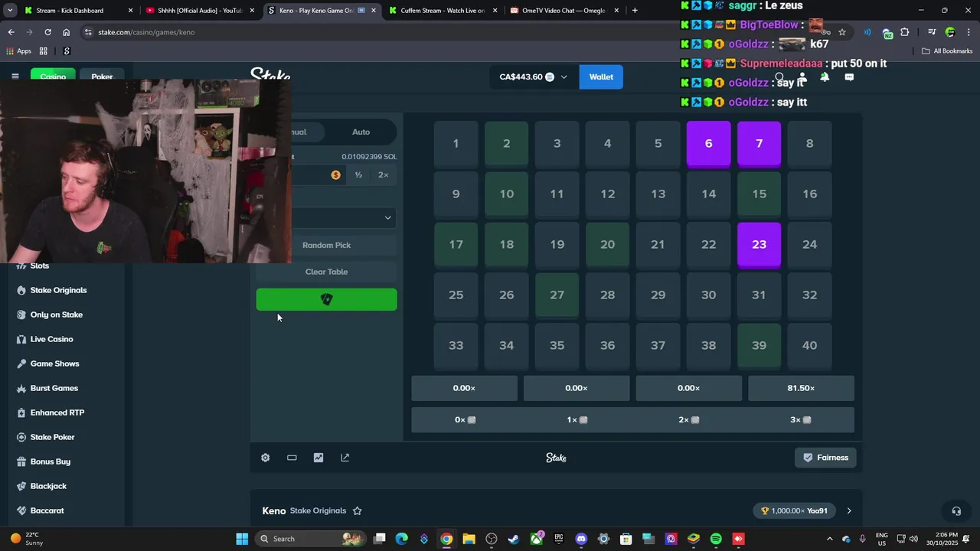Image resolution: width=980 pixels, height=551 pixels.
Task: Click the Slots sidebar item
Action: pos(40,266)
